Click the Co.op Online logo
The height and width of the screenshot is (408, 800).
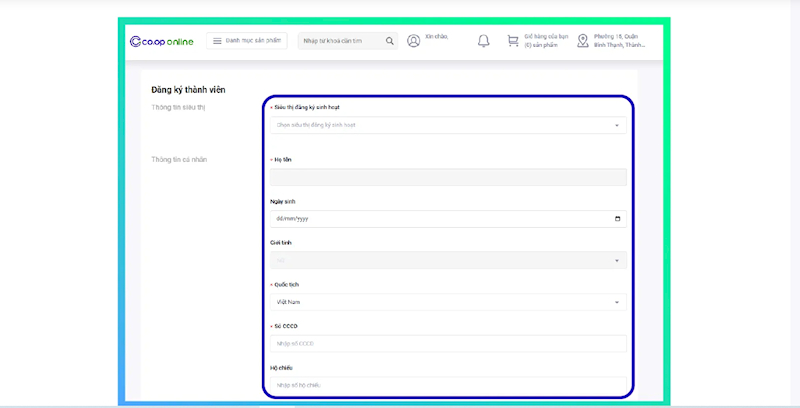(160, 41)
